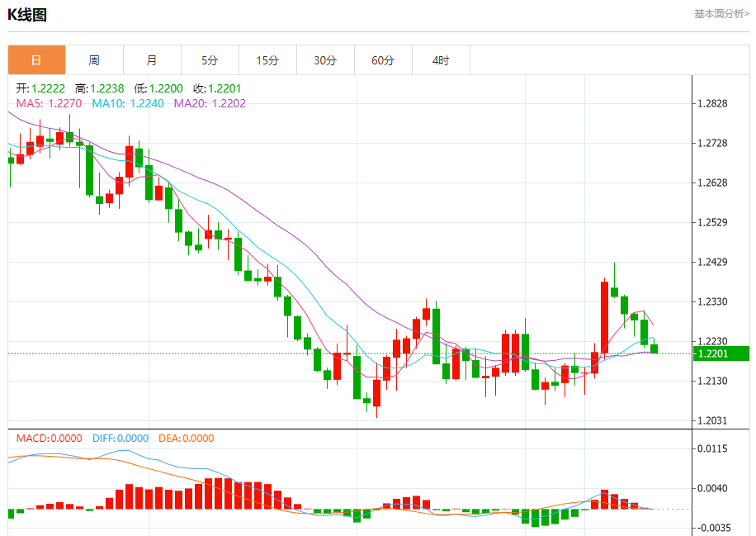Screen dimensions: 756x536
Task: Click the 1.2130 price axis label
Action: [712, 381]
